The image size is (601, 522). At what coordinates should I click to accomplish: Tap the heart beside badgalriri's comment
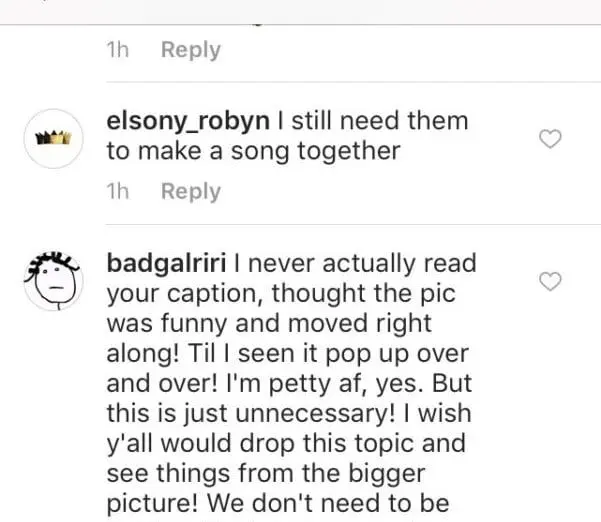click(x=549, y=282)
